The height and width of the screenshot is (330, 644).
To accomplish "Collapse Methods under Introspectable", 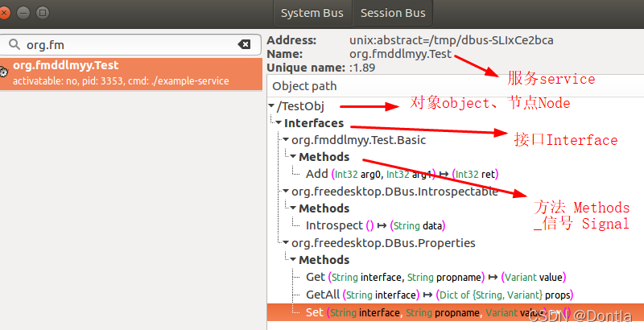I will 293,208.
